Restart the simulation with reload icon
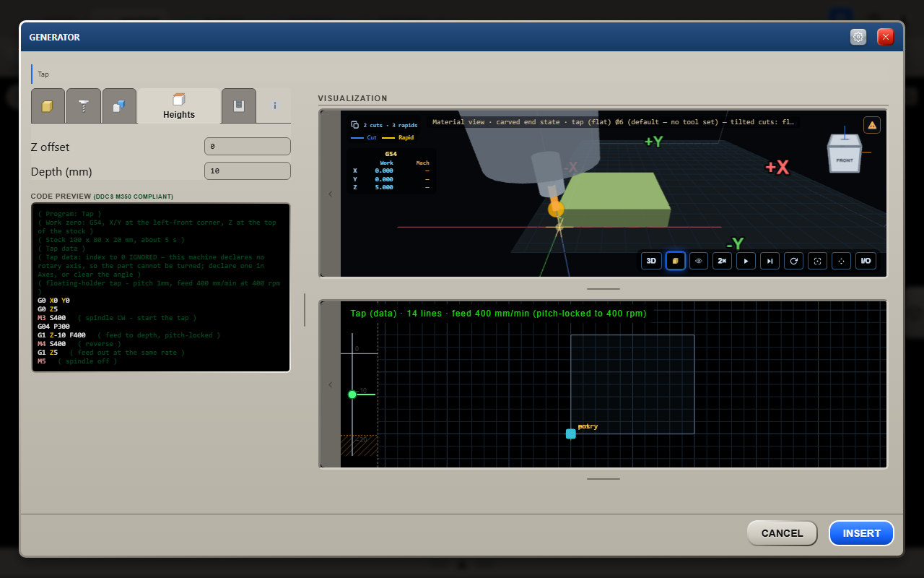Viewport: 924px width, 578px height. 793,261
